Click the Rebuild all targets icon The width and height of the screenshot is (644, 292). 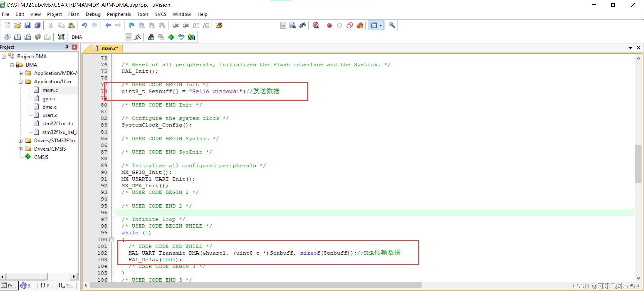tap(28, 37)
